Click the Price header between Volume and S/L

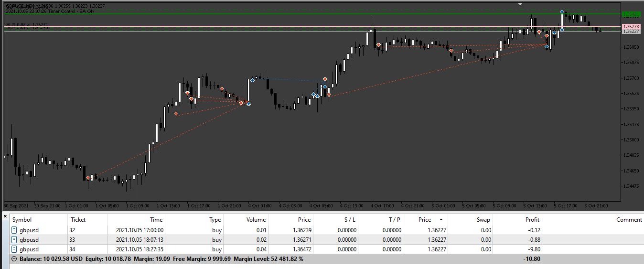click(x=304, y=220)
